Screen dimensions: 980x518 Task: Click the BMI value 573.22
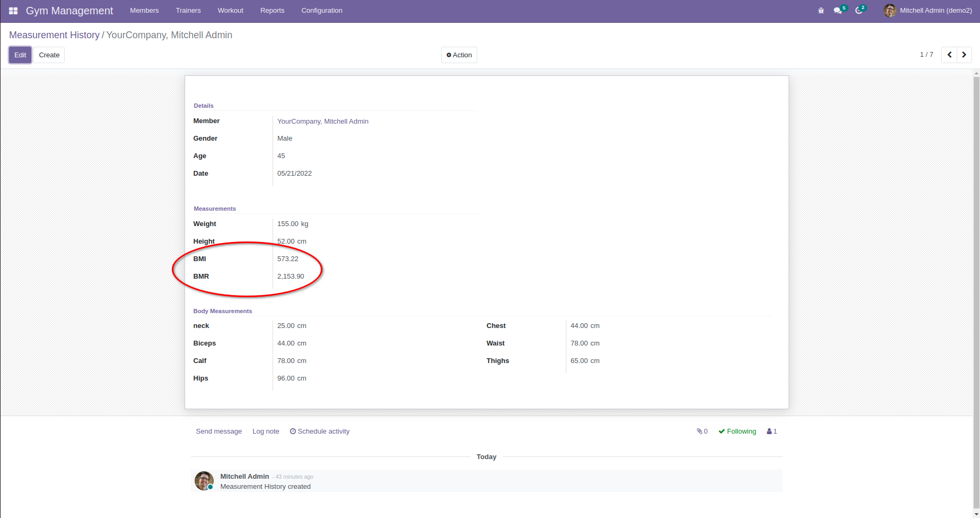click(x=288, y=259)
